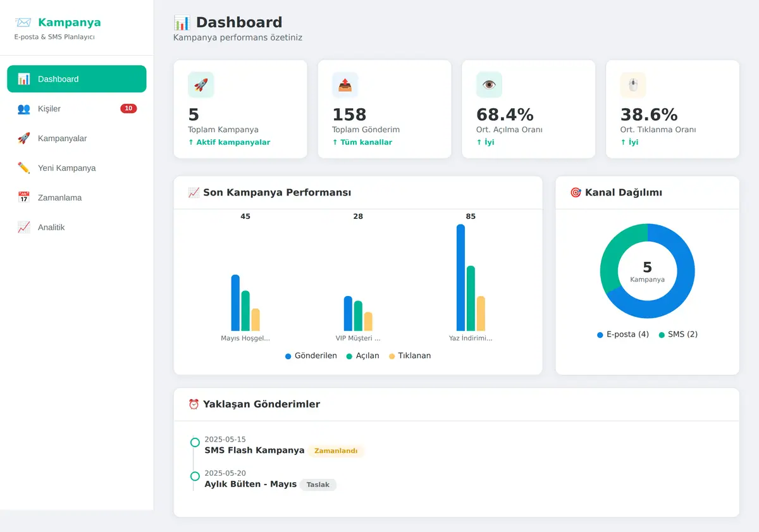Click the pencil icon for Yeni Kampanya
The width and height of the screenshot is (759, 532).
pos(24,168)
